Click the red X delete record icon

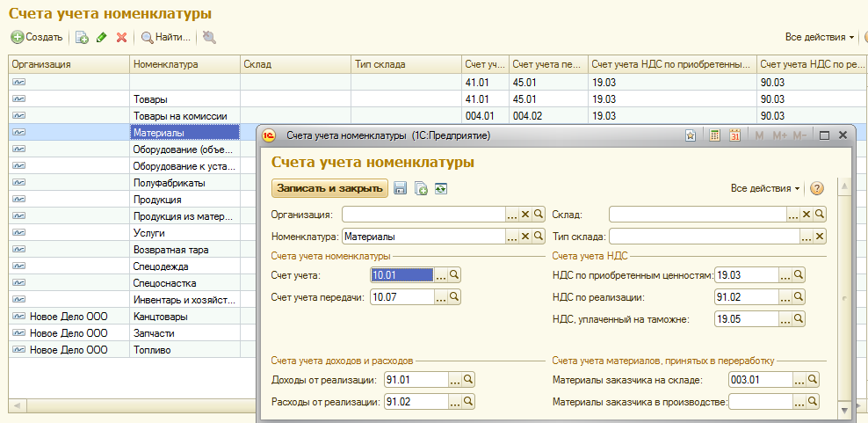point(121,38)
